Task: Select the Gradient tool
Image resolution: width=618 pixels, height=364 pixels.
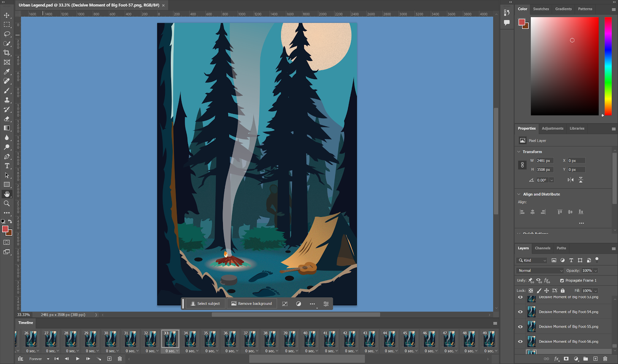Action: tap(7, 128)
